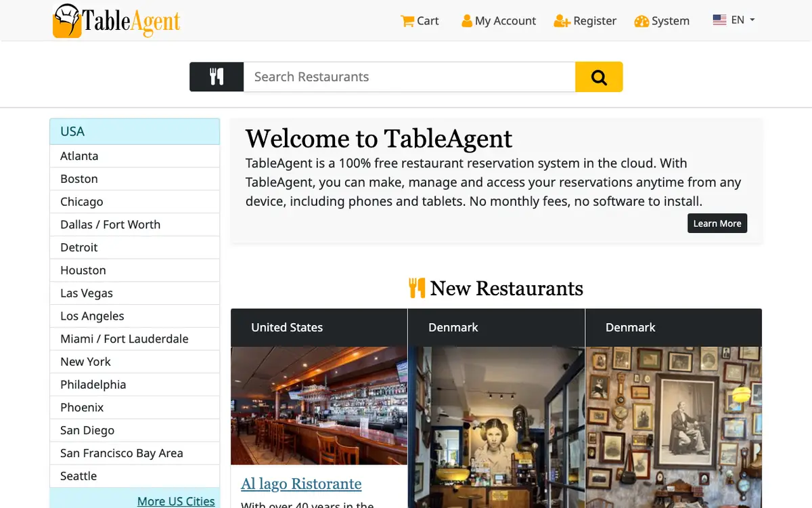Go to Register page
812x508 pixels.
pos(585,21)
